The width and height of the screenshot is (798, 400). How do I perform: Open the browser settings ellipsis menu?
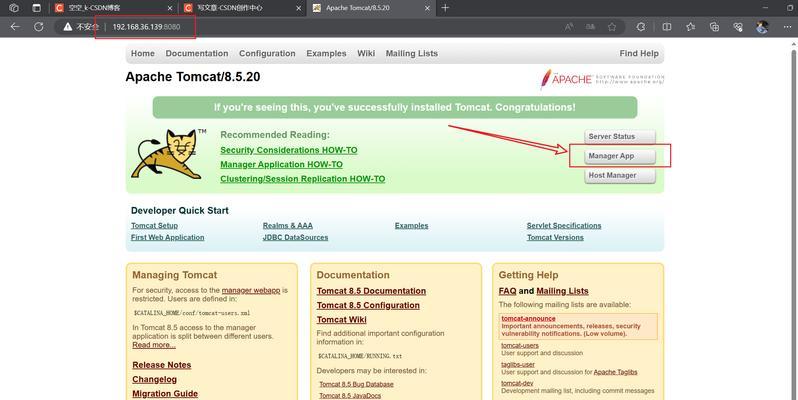coord(787,27)
